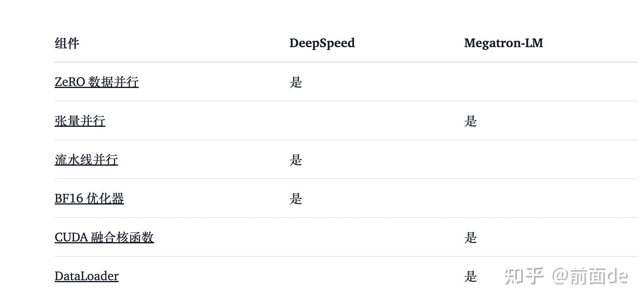The image size is (644, 302).
Task: Click 是 in the CUDA 融合核函数 row
Action: (471, 238)
